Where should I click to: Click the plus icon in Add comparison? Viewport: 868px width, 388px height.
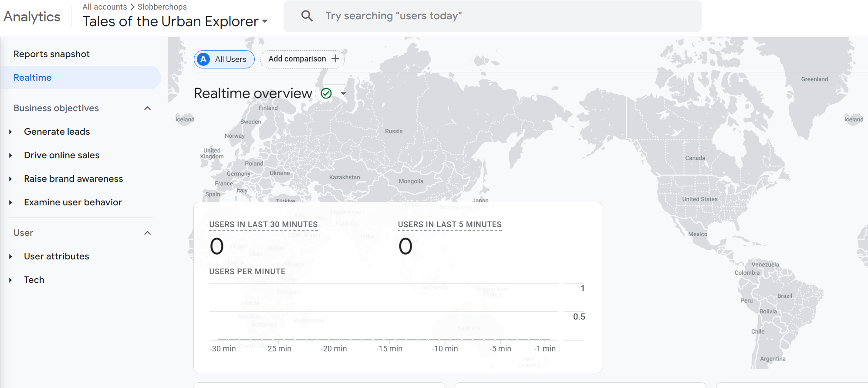pyautogui.click(x=335, y=59)
